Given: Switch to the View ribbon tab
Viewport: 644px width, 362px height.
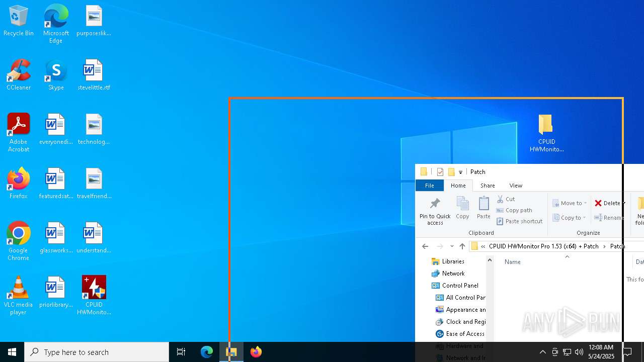Looking at the screenshot, I should coord(516,186).
